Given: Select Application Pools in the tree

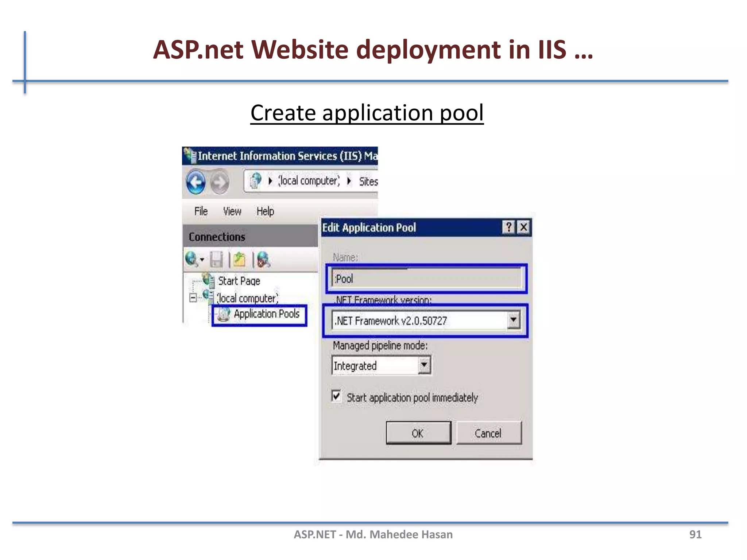Looking at the screenshot, I should tap(266, 314).
